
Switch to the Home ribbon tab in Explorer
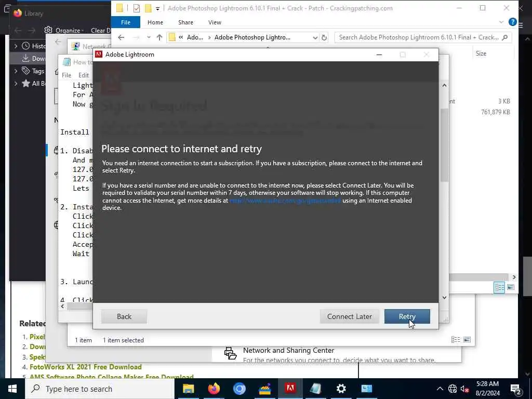click(x=155, y=22)
